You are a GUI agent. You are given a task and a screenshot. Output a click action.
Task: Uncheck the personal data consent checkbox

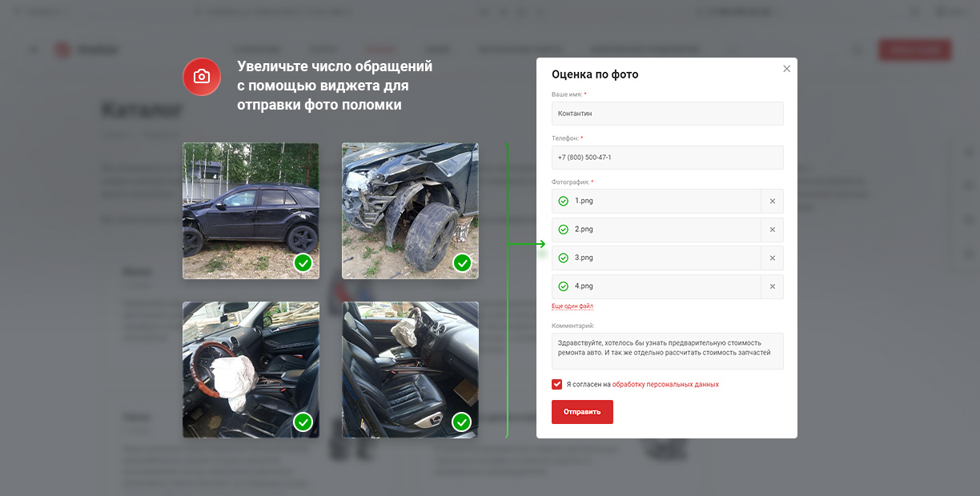(556, 384)
